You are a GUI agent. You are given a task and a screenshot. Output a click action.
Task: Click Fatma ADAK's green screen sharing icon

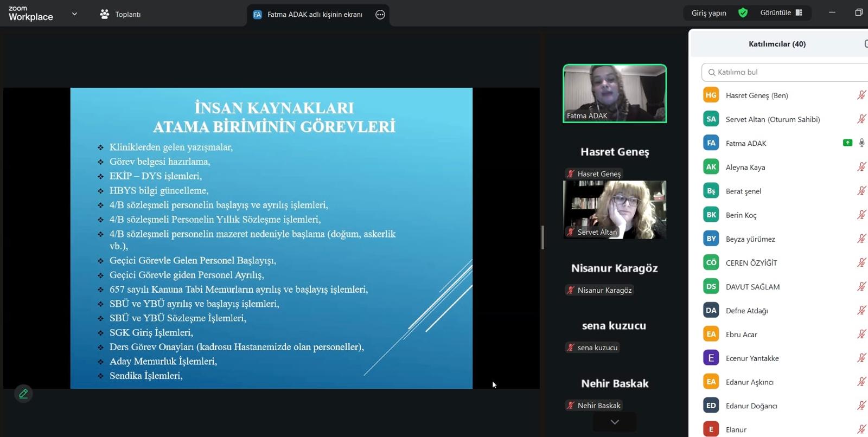click(x=847, y=143)
